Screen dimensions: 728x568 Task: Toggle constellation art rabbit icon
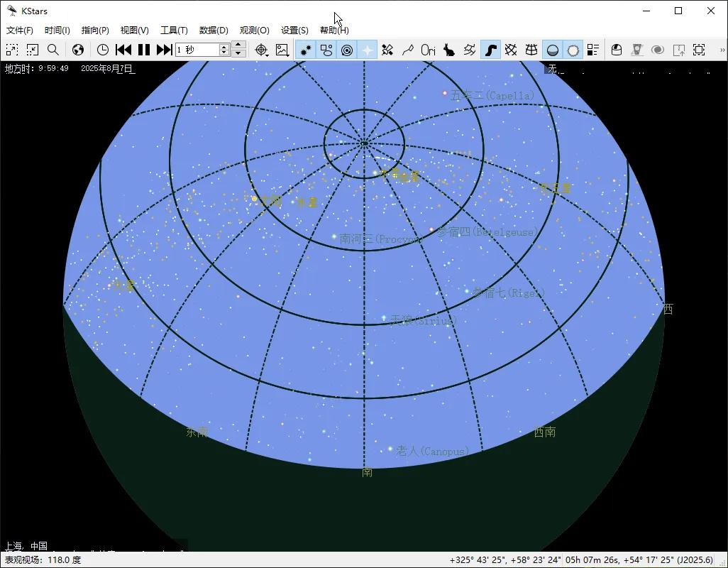(x=449, y=50)
